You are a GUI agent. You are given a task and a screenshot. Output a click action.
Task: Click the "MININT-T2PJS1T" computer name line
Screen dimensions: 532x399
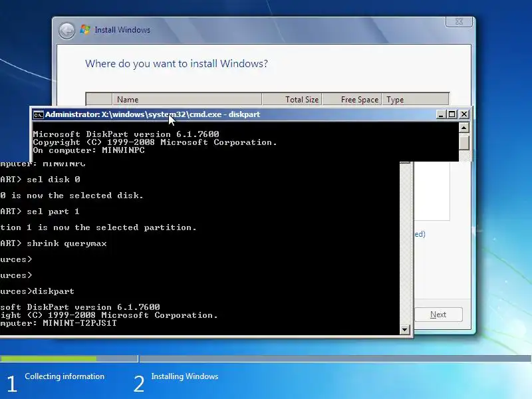(59, 323)
